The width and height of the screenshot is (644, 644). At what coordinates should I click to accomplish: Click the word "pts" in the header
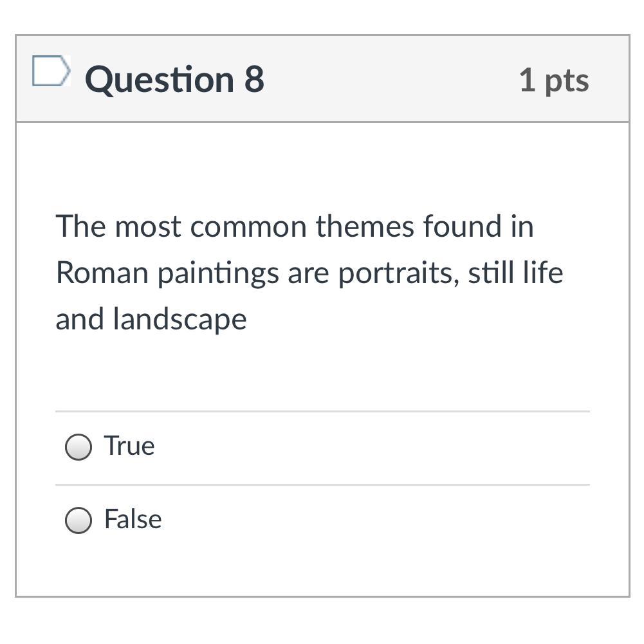tap(566, 80)
